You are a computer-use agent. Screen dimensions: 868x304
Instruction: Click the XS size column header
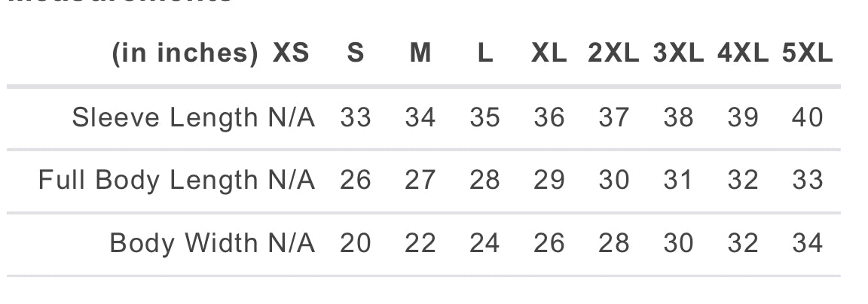[x=291, y=53]
